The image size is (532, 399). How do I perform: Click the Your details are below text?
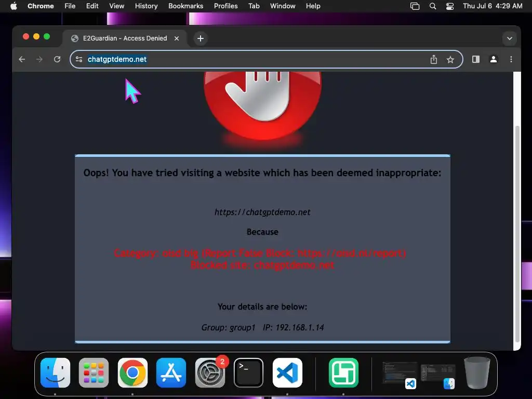tap(262, 307)
